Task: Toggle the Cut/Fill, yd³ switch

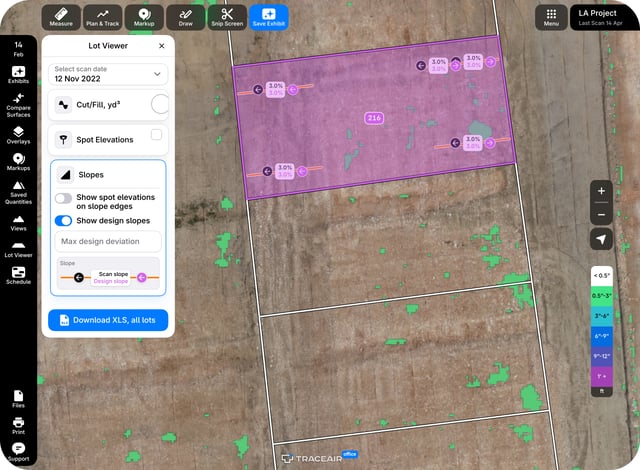Action: (160, 104)
